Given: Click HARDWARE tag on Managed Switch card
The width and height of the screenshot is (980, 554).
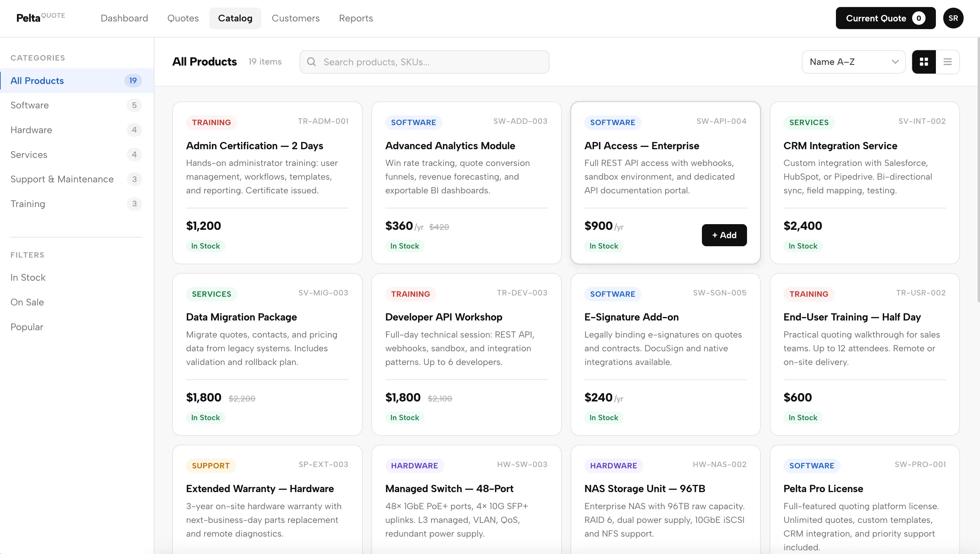Looking at the screenshot, I should pyautogui.click(x=414, y=466).
